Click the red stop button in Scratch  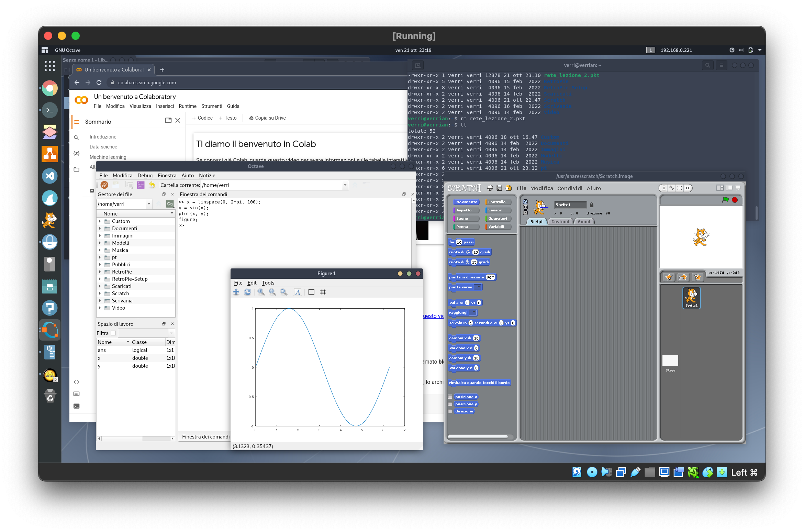(x=735, y=200)
